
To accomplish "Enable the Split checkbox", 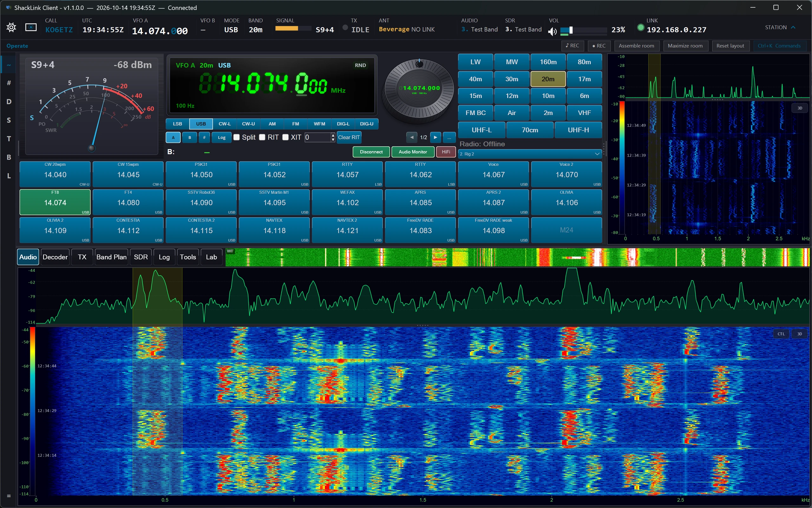I will (x=237, y=137).
